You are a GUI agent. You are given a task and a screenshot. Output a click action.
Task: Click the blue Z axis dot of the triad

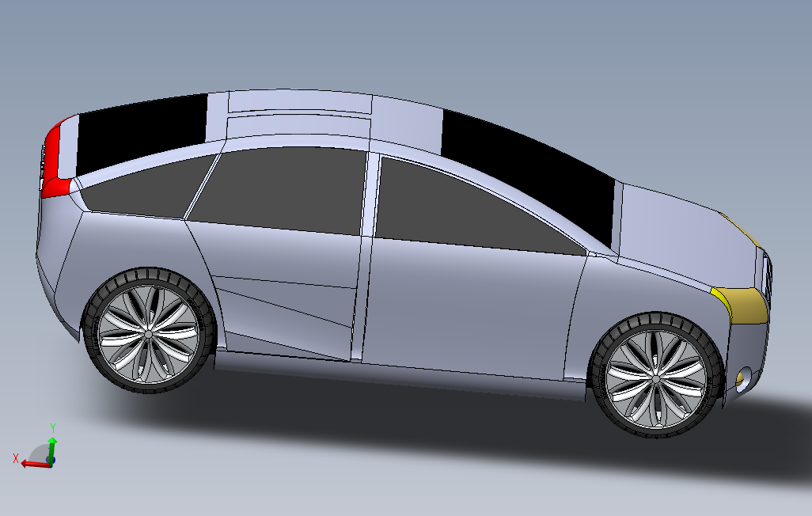tap(51, 460)
